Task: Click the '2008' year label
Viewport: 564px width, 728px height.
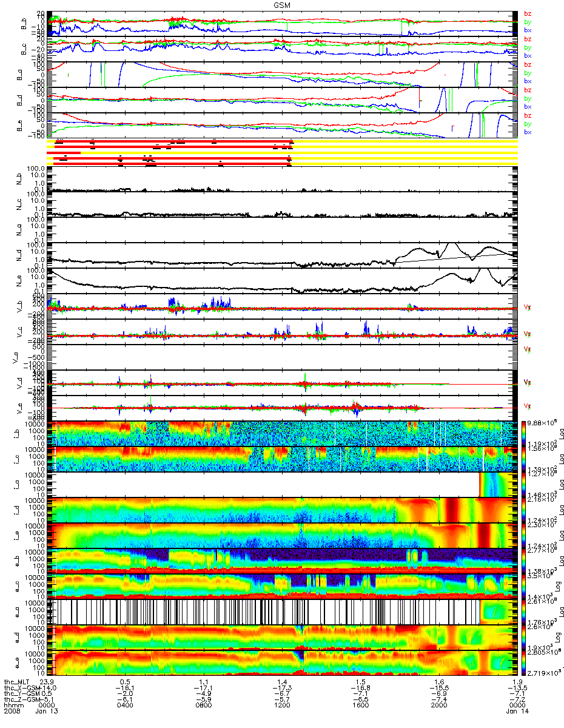Action: [x=12, y=712]
